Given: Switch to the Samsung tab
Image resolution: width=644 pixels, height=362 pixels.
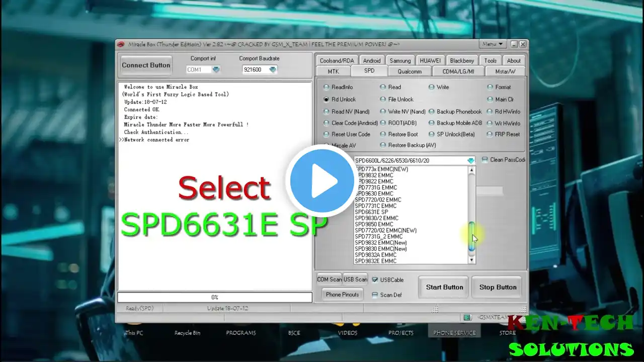Looking at the screenshot, I should 400,60.
